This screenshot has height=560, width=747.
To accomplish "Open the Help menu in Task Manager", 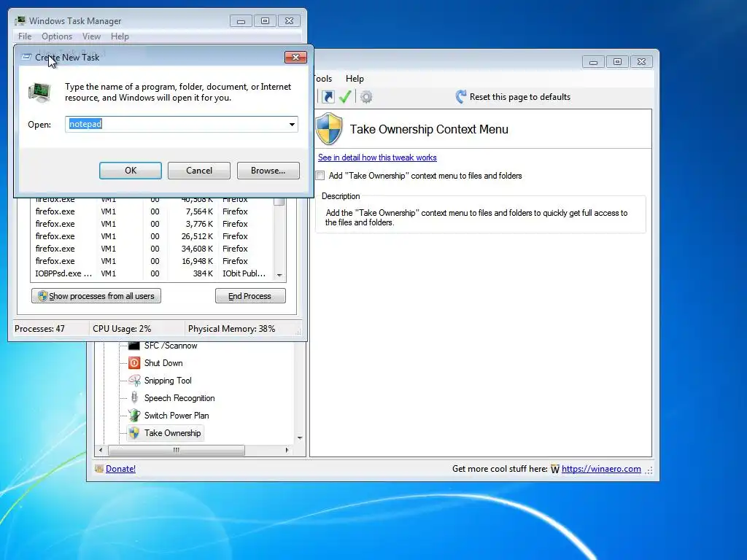I will (120, 36).
